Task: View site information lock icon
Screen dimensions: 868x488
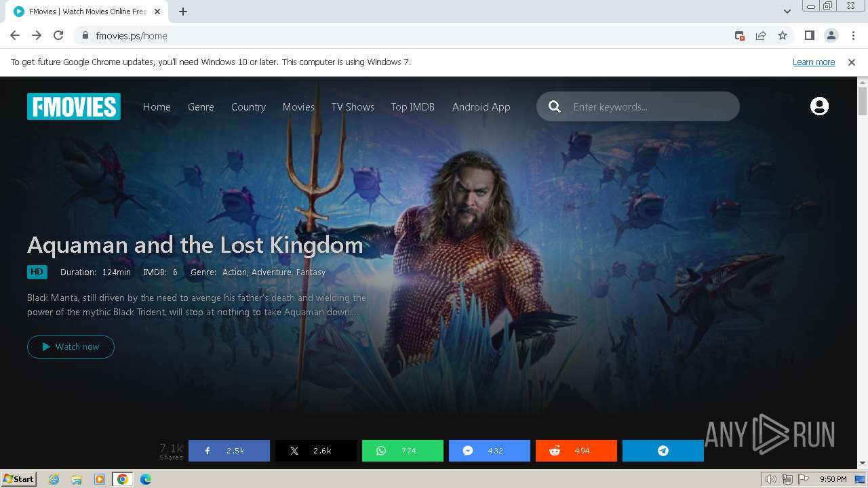Action: click(85, 36)
